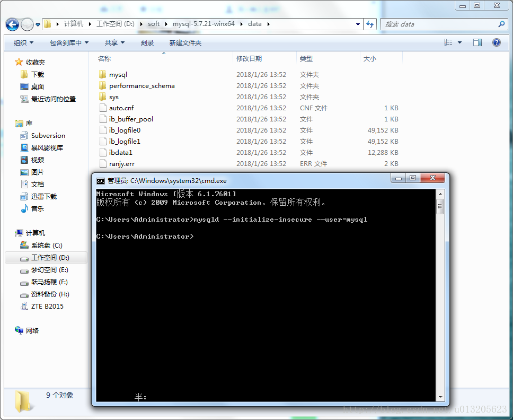Click the 库 libraries icon in the sidebar
513x420 pixels.
pyautogui.click(x=19, y=123)
